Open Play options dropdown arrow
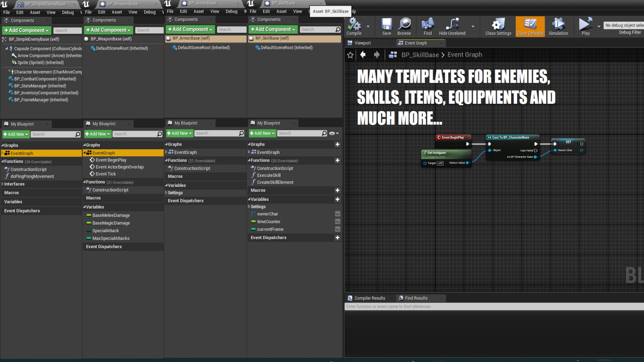This screenshot has height=362, width=644. pyautogui.click(x=599, y=26)
